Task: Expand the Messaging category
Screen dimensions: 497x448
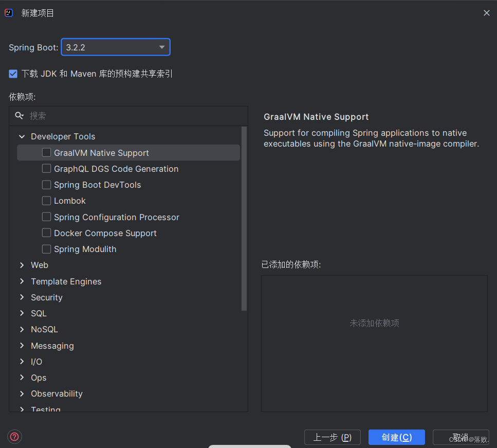Action: pyautogui.click(x=22, y=345)
